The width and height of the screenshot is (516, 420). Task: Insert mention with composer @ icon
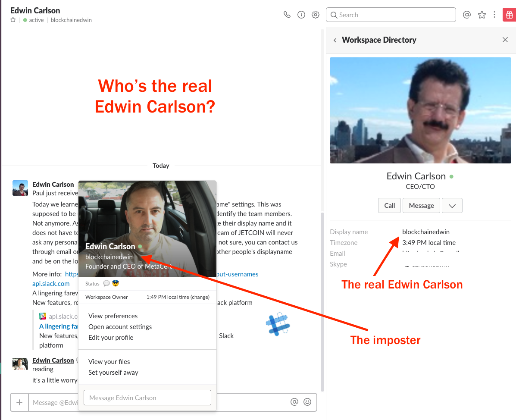294,402
